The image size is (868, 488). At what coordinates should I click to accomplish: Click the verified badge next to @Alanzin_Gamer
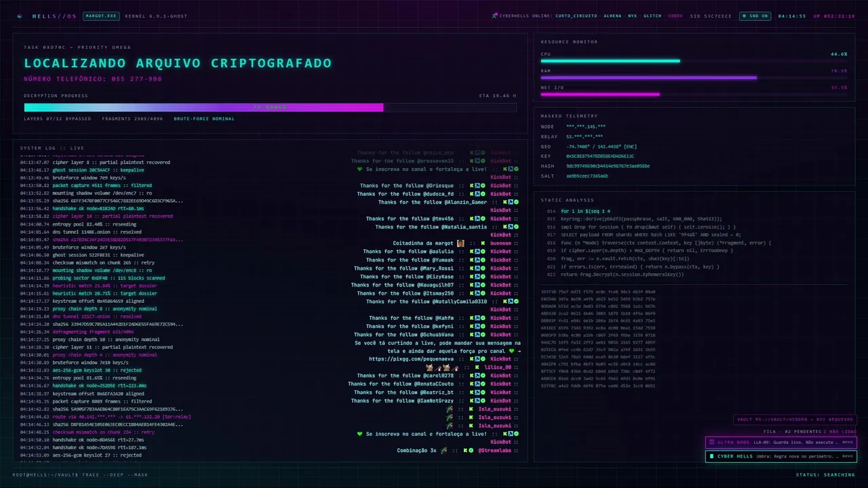tap(516, 202)
